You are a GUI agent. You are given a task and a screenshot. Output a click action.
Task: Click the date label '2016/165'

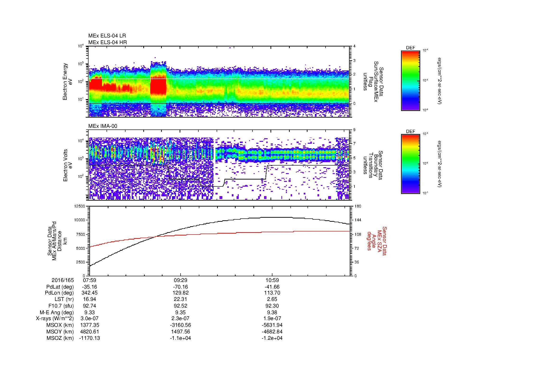(63, 280)
